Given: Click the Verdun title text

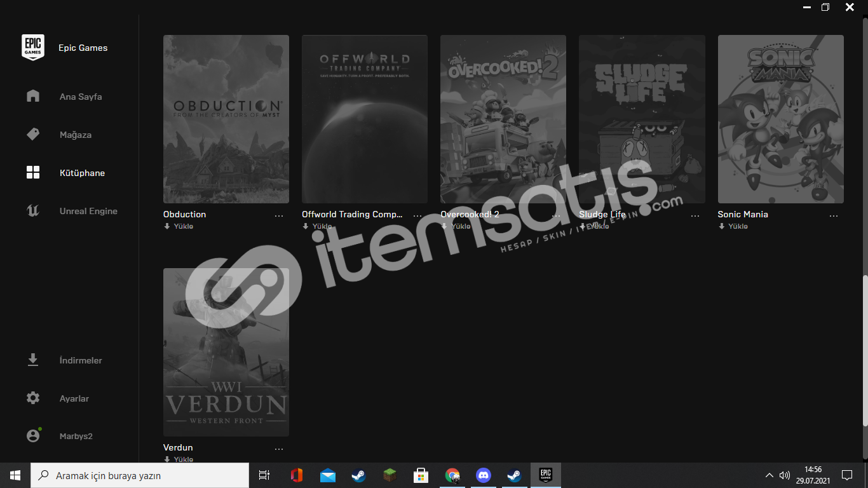Looking at the screenshot, I should [178, 447].
